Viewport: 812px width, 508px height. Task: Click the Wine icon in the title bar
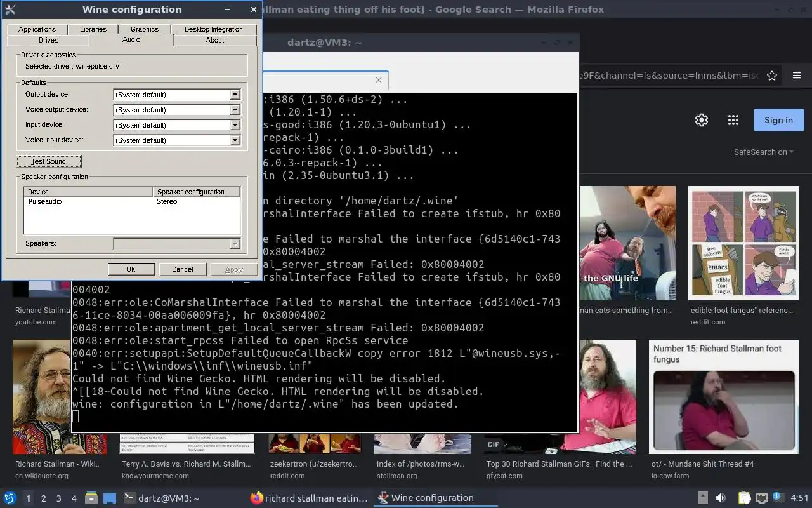tap(10, 10)
